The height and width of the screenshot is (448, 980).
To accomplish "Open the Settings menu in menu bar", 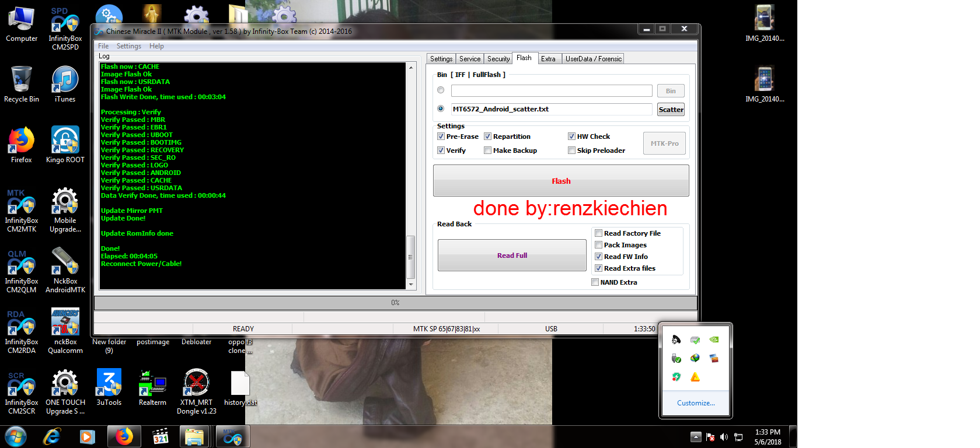I will [x=128, y=46].
